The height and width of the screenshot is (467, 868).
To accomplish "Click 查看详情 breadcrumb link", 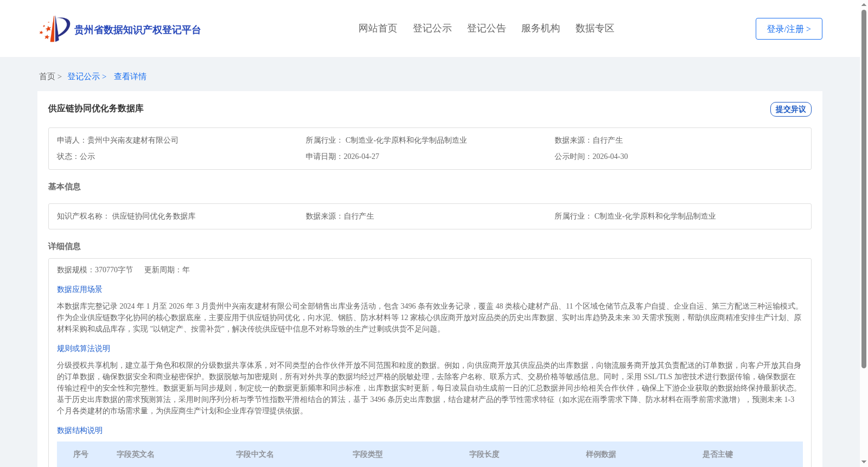I will [x=130, y=76].
